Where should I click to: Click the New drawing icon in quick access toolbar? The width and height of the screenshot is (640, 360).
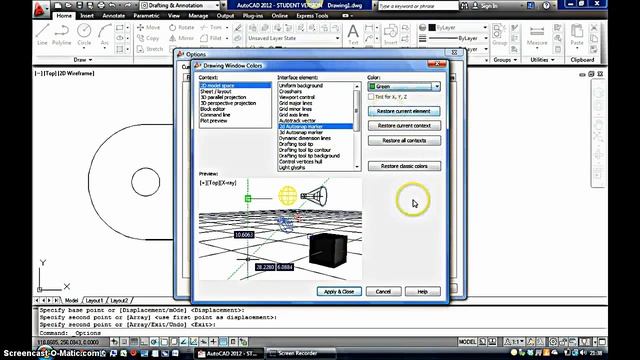click(x=58, y=5)
